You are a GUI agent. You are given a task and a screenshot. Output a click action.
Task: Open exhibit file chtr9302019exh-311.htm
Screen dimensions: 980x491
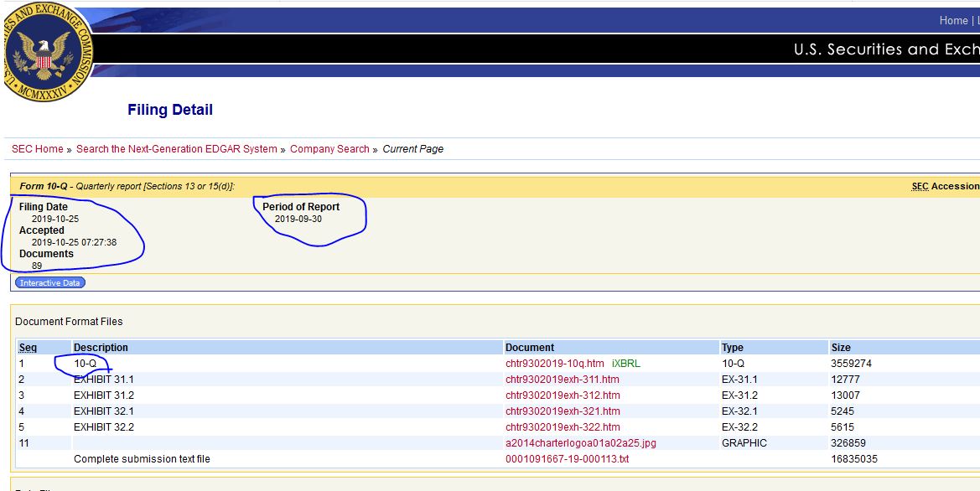click(562, 380)
